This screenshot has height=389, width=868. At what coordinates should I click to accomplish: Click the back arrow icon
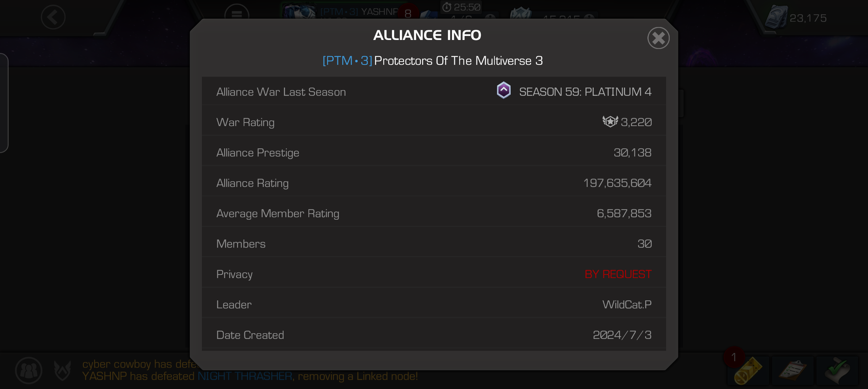point(53,17)
